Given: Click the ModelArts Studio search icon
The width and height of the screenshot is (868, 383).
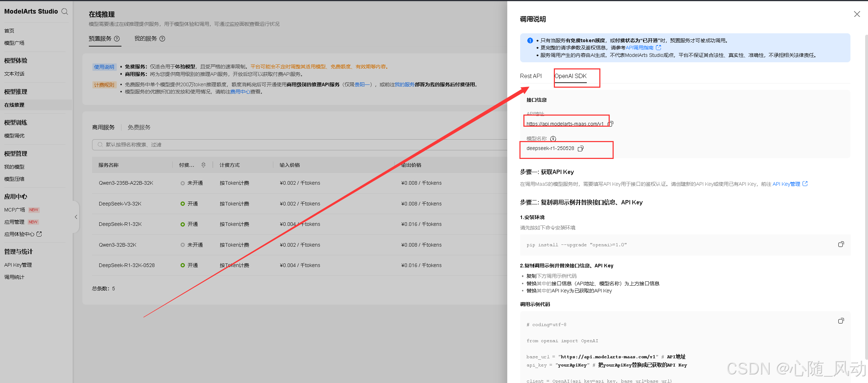Looking at the screenshot, I should tap(64, 11).
